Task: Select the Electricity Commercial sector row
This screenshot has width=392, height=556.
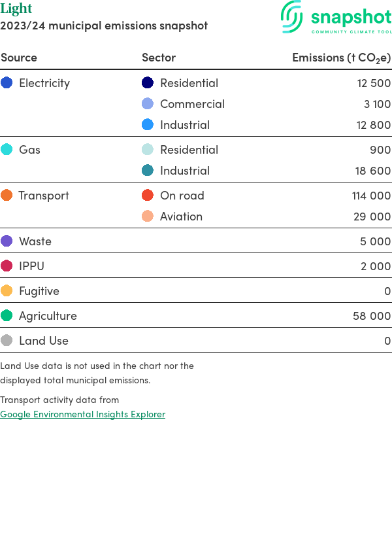Action: 192,104
